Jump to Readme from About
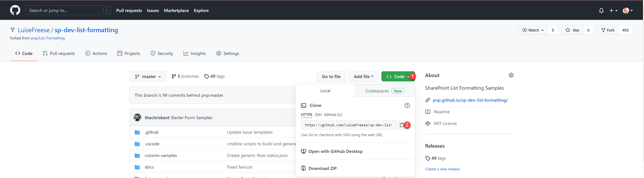The width and height of the screenshot is (644, 178). [438, 112]
